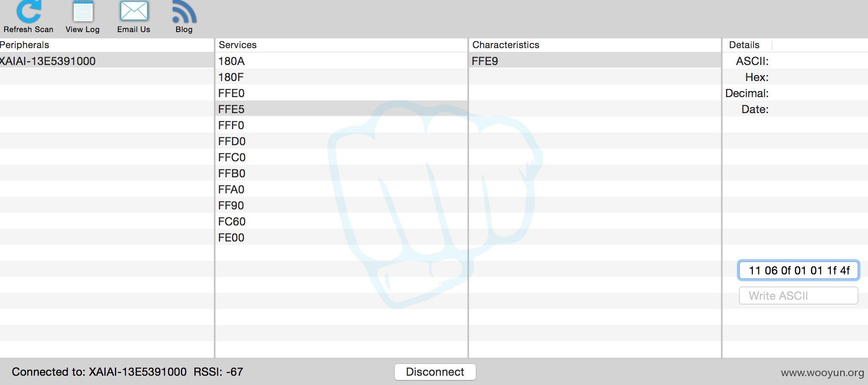Select the 180A service

point(341,61)
